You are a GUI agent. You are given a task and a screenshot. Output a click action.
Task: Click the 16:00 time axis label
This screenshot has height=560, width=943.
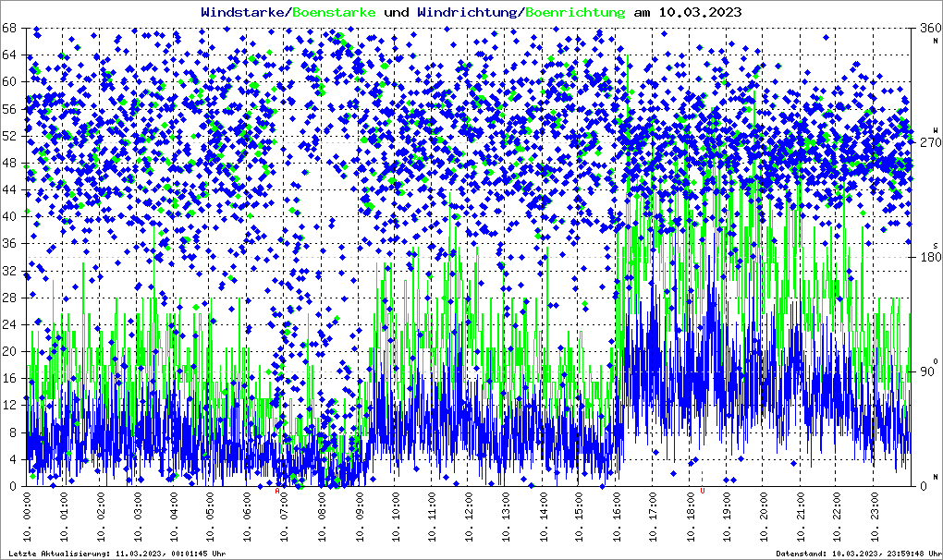point(617,517)
